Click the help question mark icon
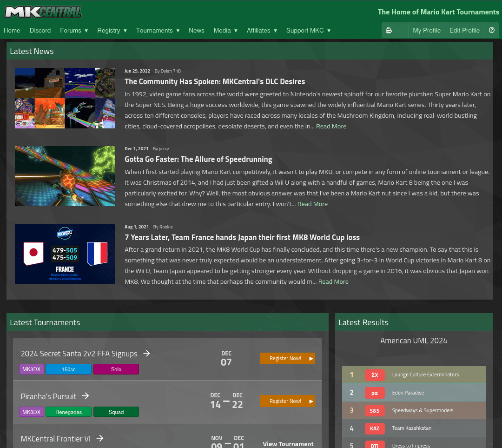The width and height of the screenshot is (502, 448). (492, 31)
